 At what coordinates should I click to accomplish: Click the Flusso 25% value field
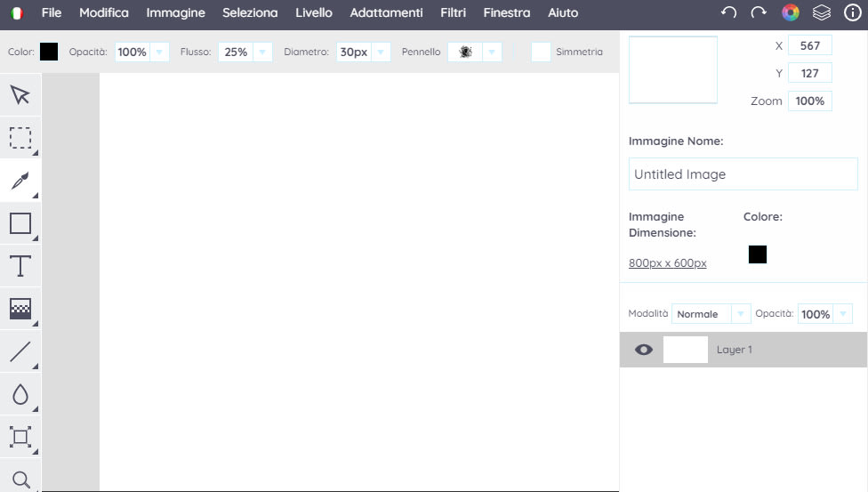click(x=236, y=52)
